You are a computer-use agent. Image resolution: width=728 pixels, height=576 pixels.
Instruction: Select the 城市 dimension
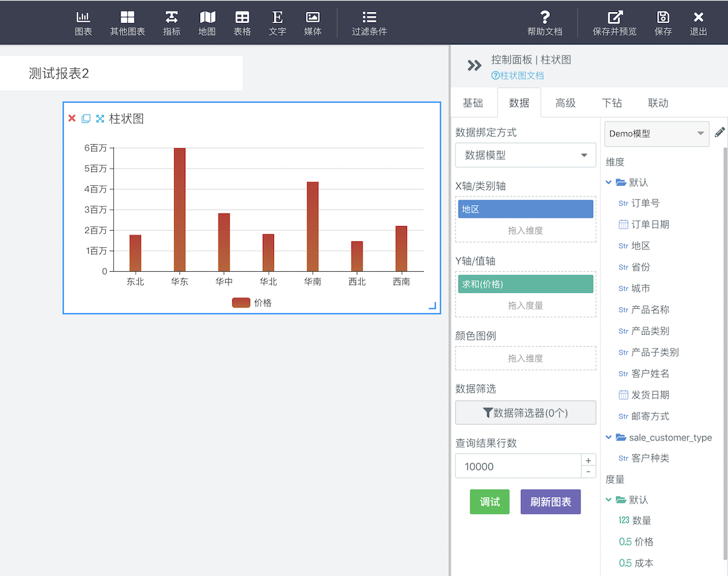coord(641,288)
